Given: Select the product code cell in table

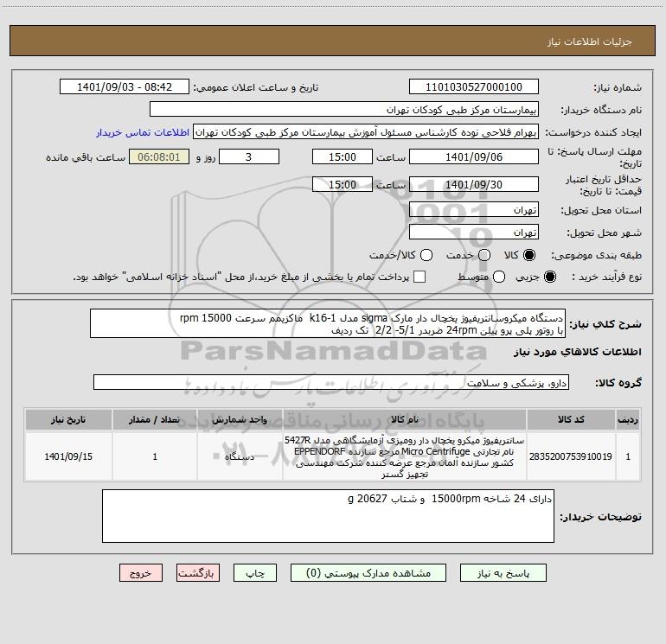Looking at the screenshot, I should (571, 456).
